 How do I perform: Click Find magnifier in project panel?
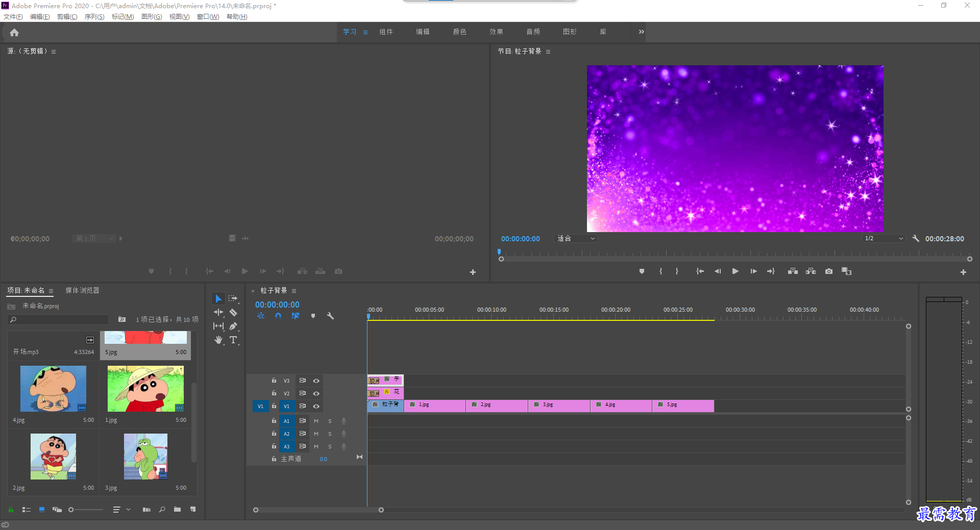click(162, 510)
